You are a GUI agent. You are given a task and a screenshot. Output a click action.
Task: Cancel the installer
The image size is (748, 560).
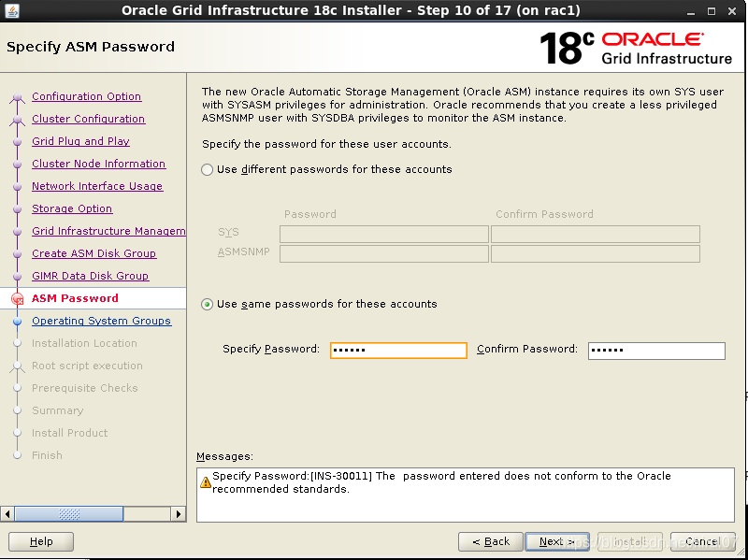tap(703, 541)
